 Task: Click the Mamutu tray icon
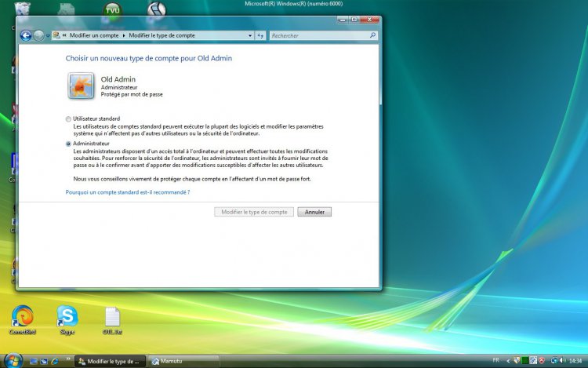[533, 360]
